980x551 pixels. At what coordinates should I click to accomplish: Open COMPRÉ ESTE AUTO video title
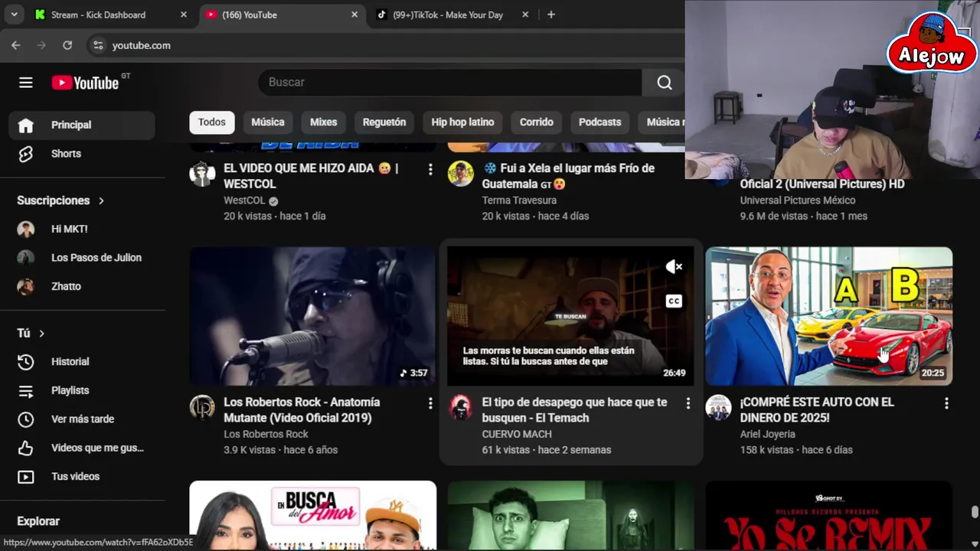click(817, 410)
